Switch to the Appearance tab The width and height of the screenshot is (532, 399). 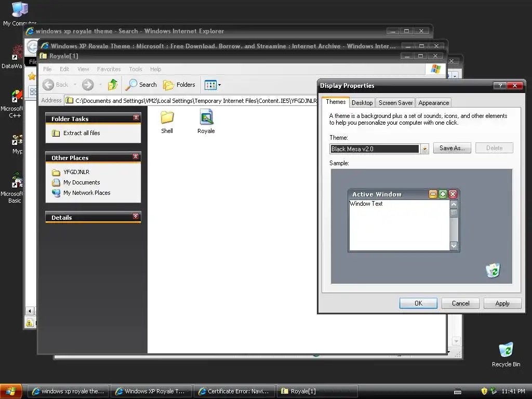tap(434, 103)
